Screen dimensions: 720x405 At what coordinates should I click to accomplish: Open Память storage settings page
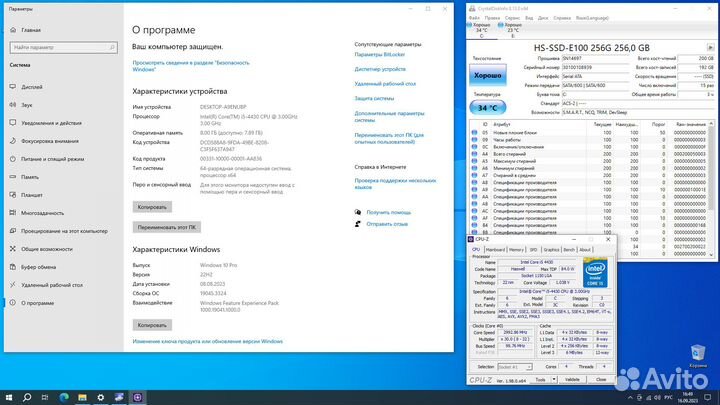pyautogui.click(x=30, y=177)
